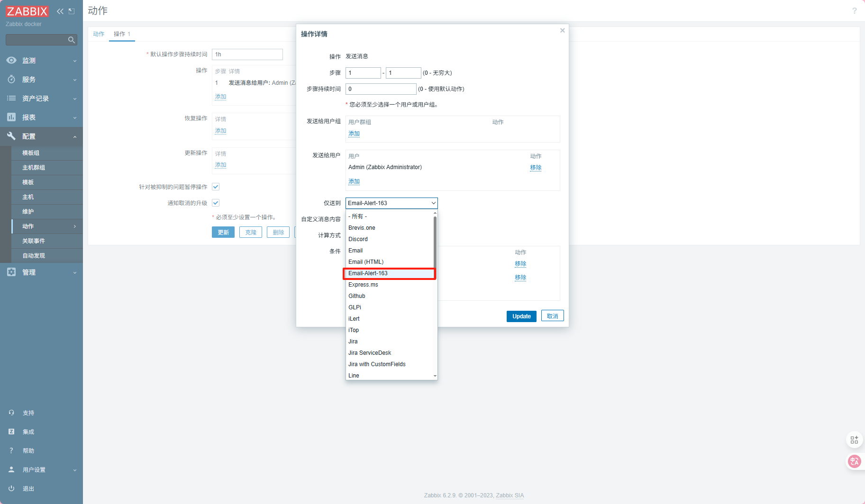Click the Z icon for 集成

tap(11, 432)
